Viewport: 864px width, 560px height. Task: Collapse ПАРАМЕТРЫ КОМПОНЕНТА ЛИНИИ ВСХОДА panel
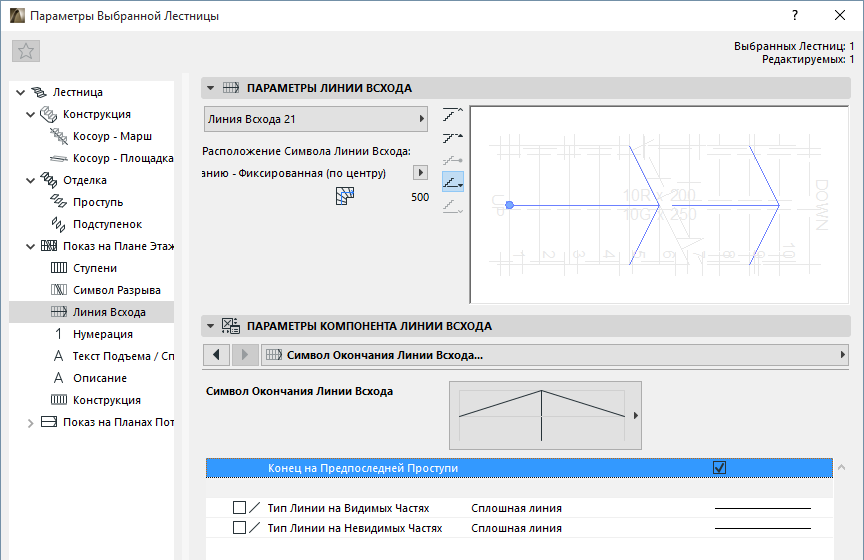[x=210, y=326]
